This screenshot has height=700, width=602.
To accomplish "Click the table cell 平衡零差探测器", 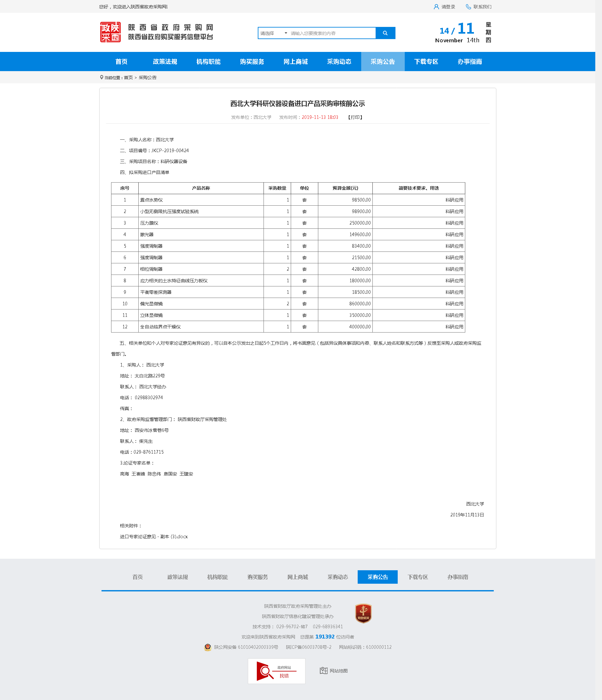I will (x=201, y=292).
